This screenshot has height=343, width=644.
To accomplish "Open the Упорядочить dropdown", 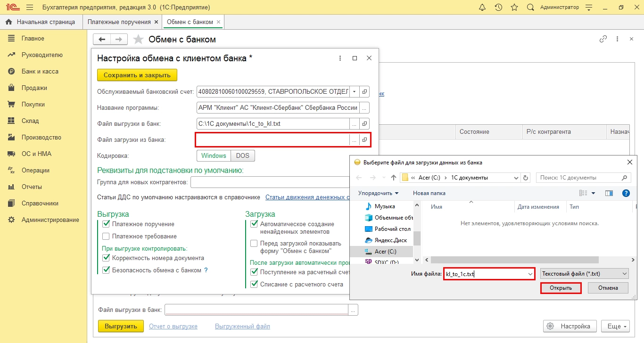I will pos(378,193).
